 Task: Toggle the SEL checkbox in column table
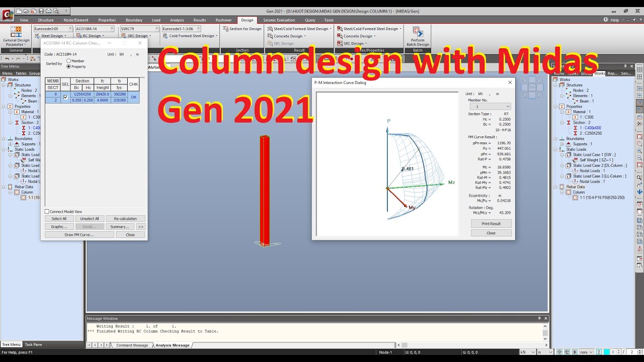coord(65,97)
